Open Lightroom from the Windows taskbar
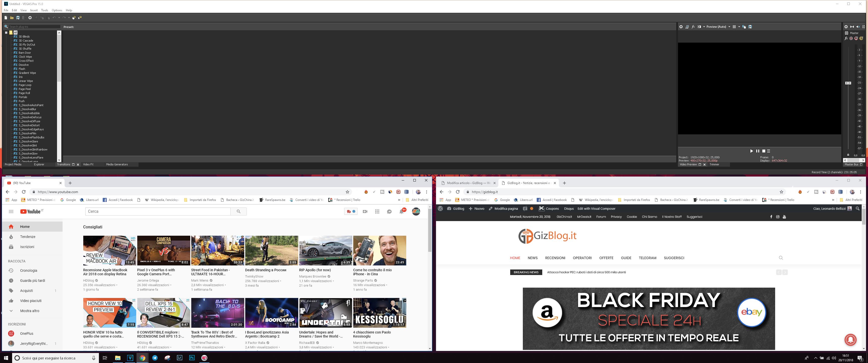The image size is (868, 363). tap(180, 358)
